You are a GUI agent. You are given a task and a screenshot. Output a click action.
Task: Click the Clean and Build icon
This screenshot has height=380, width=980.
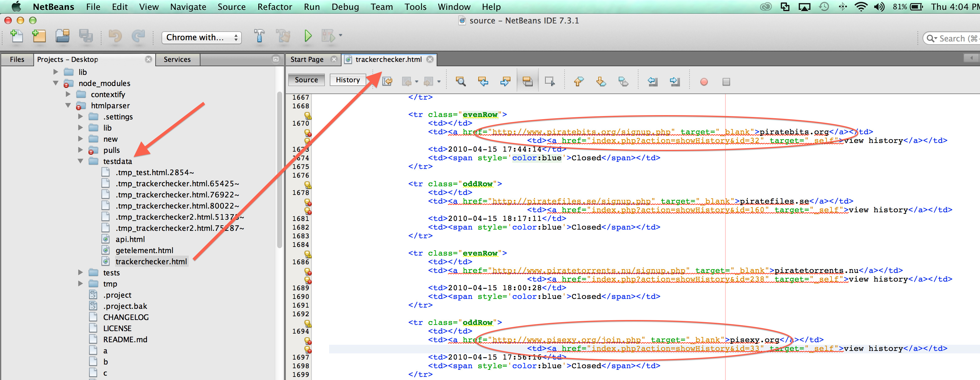(x=283, y=36)
